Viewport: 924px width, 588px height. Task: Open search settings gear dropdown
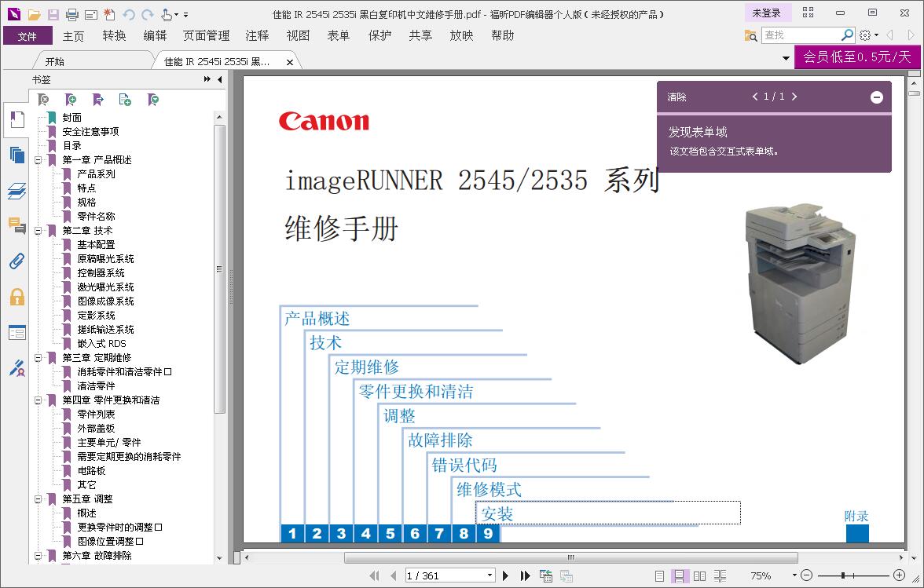pos(869,35)
